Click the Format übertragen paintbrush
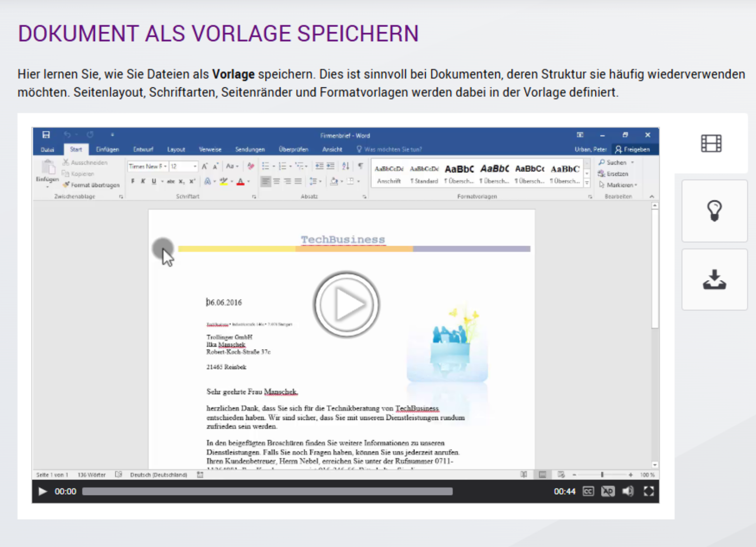The height and width of the screenshot is (547, 756). click(92, 185)
